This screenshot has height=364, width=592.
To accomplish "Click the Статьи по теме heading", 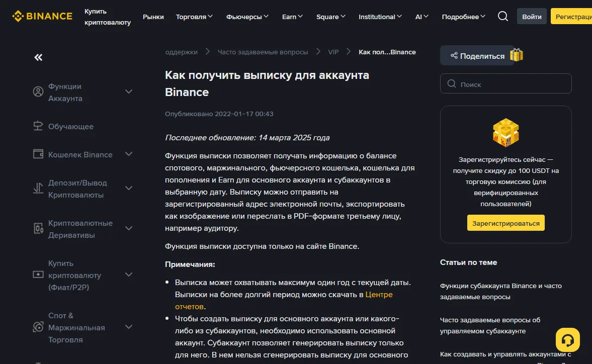I will tap(469, 262).
